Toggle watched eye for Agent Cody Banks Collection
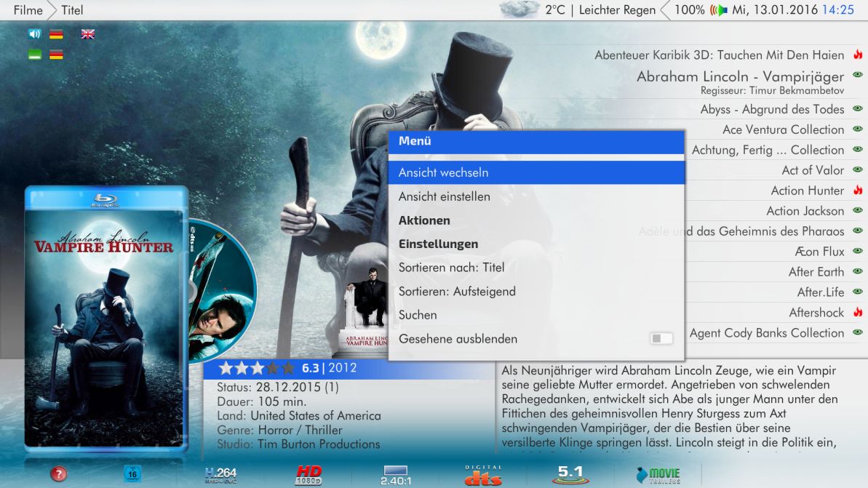The height and width of the screenshot is (488, 868). 858,332
